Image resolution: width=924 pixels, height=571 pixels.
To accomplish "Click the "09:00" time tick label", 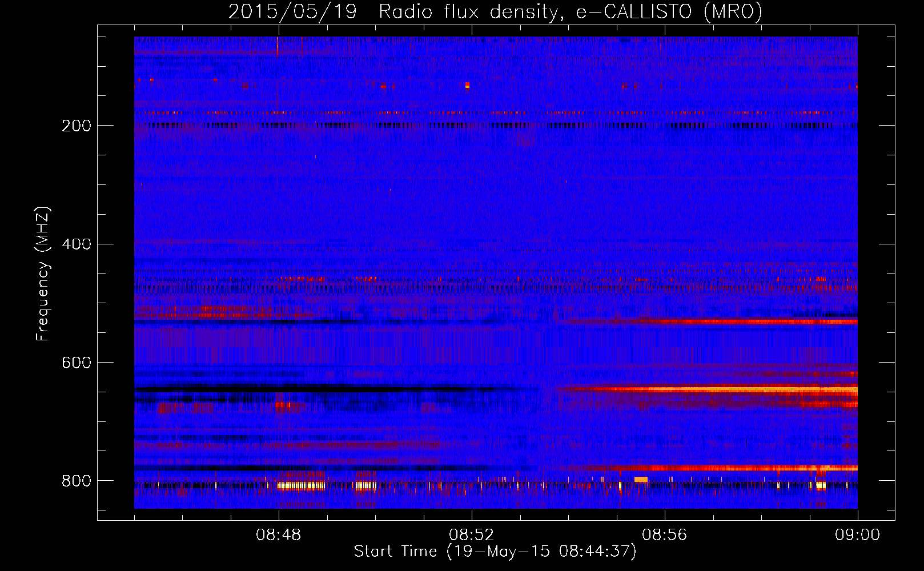I will click(857, 535).
